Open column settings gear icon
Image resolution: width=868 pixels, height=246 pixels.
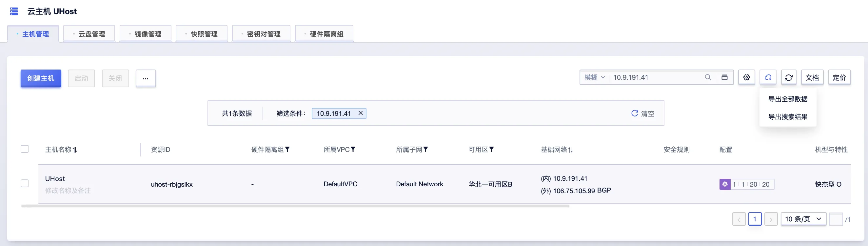tap(747, 77)
